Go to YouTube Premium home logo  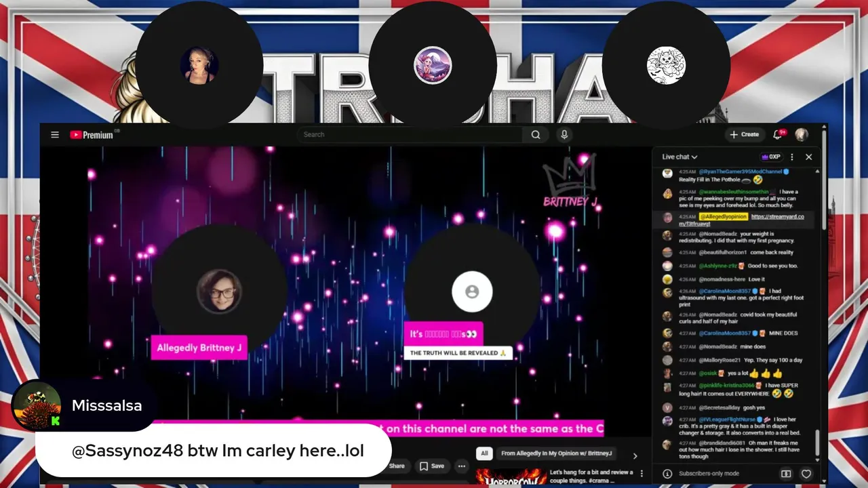(93, 135)
